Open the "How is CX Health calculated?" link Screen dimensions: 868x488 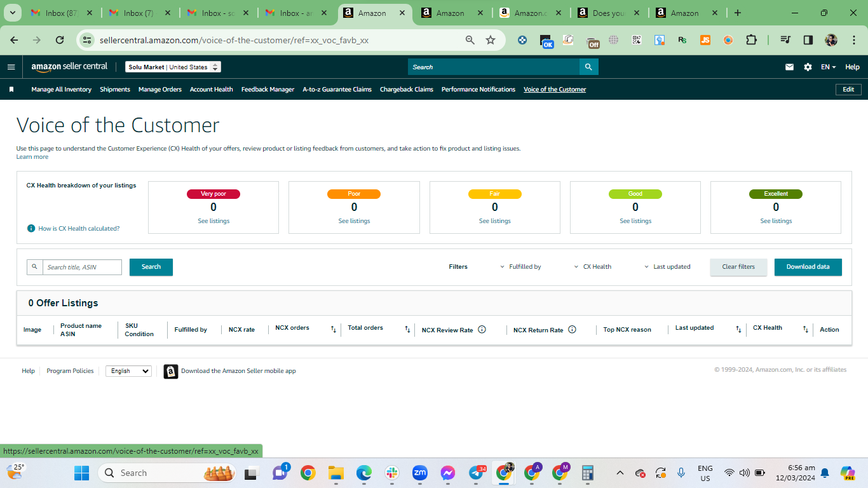[x=79, y=228]
